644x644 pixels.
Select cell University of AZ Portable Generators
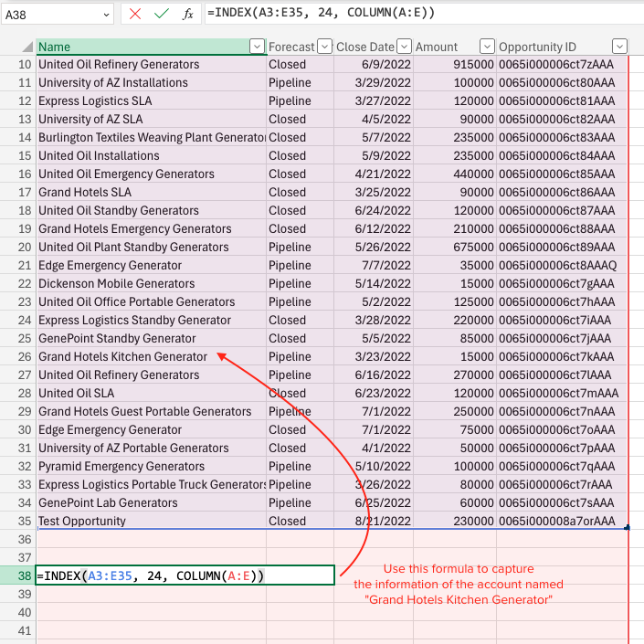click(x=151, y=449)
